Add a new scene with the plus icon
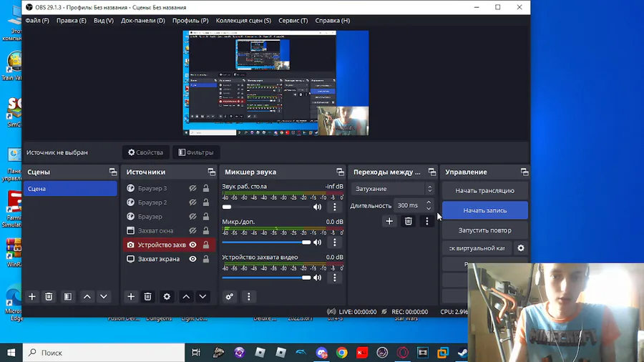Image resolution: width=644 pixels, height=362 pixels. (31, 296)
